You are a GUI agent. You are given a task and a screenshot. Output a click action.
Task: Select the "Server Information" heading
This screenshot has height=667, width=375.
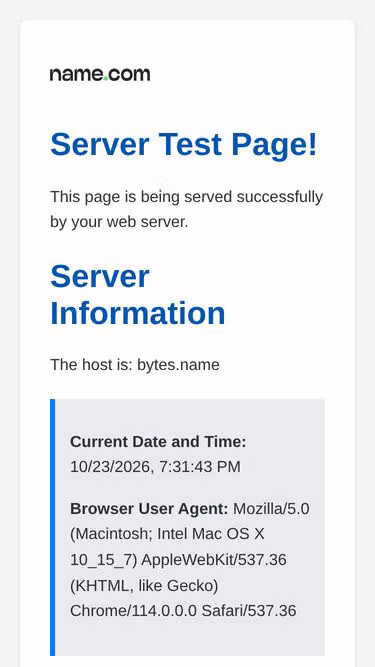[x=138, y=294]
